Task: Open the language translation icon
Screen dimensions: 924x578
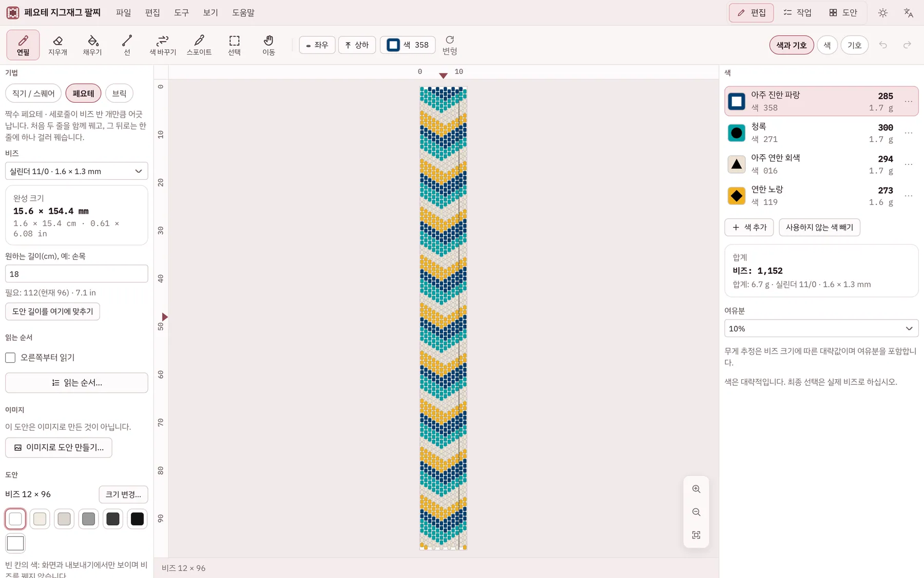Action: coord(908,13)
